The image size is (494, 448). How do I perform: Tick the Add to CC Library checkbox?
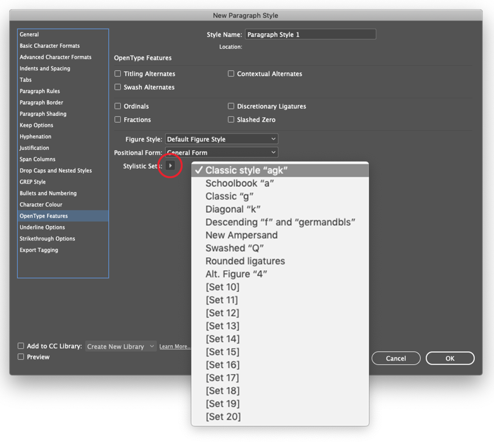coord(21,346)
